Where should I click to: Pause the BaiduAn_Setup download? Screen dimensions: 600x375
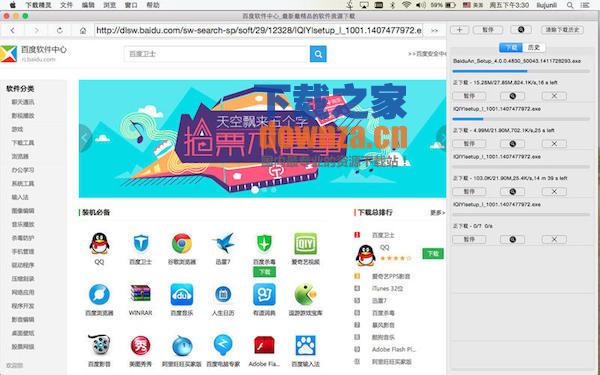(x=469, y=96)
